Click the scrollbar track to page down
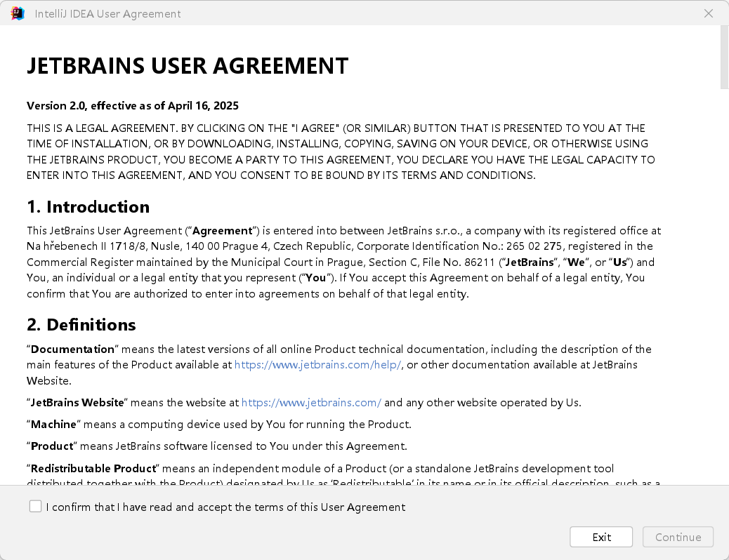The height and width of the screenshot is (560, 729). [x=723, y=281]
